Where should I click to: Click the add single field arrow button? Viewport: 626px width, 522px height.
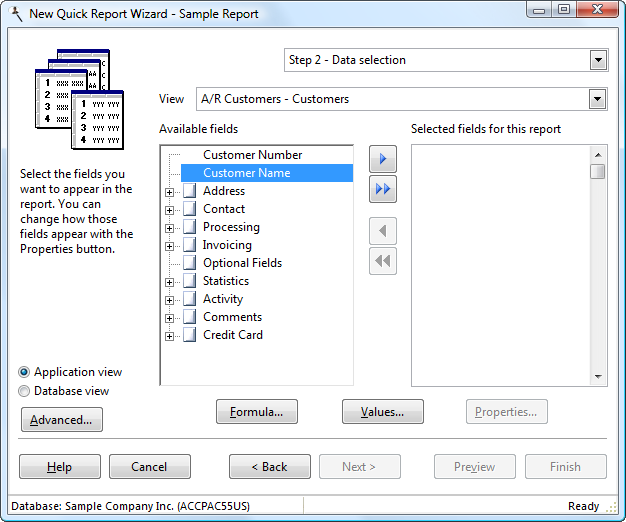pyautogui.click(x=383, y=159)
